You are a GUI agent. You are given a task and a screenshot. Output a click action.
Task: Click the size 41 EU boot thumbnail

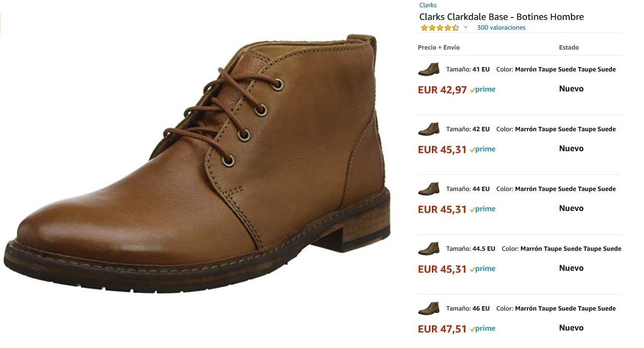click(429, 69)
